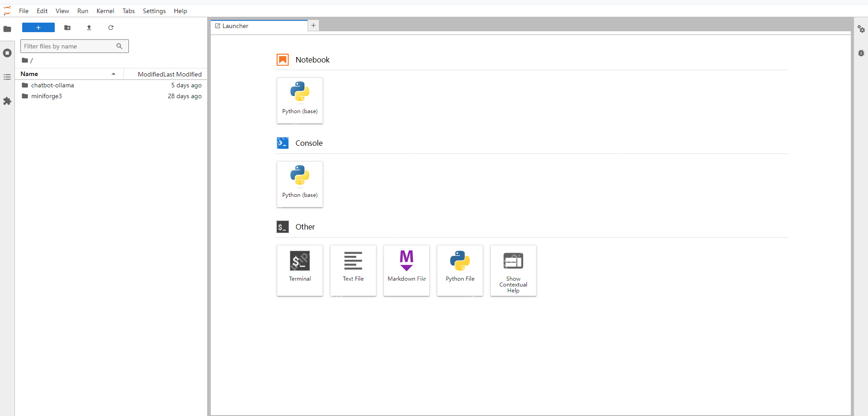This screenshot has height=416, width=868.
Task: Select the Launcher tab
Action: coord(259,26)
